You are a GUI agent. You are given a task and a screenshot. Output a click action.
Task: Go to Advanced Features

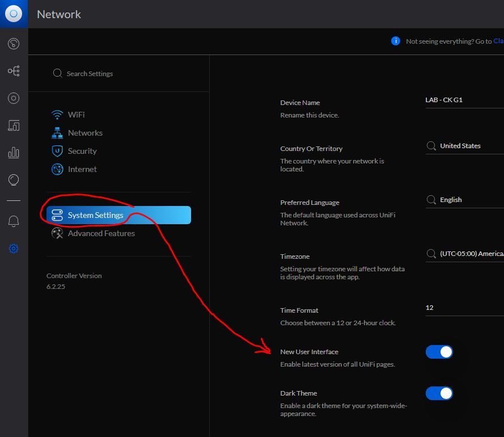[101, 233]
